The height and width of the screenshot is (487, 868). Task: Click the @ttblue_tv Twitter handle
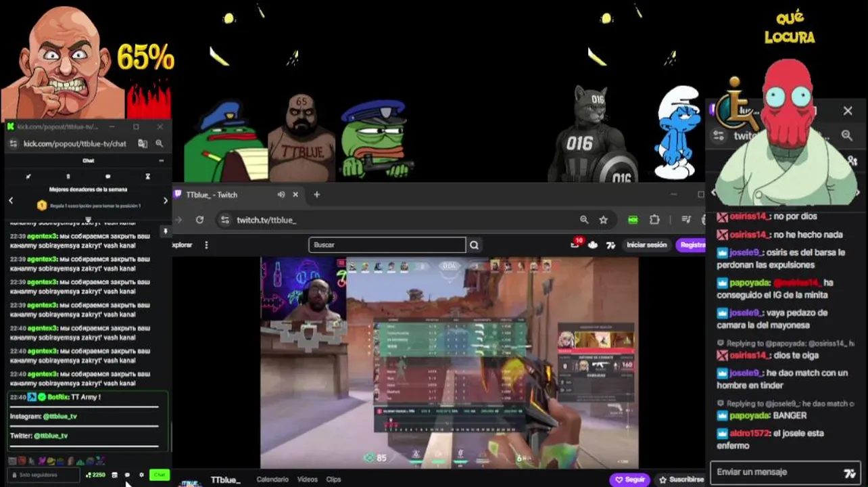click(51, 436)
